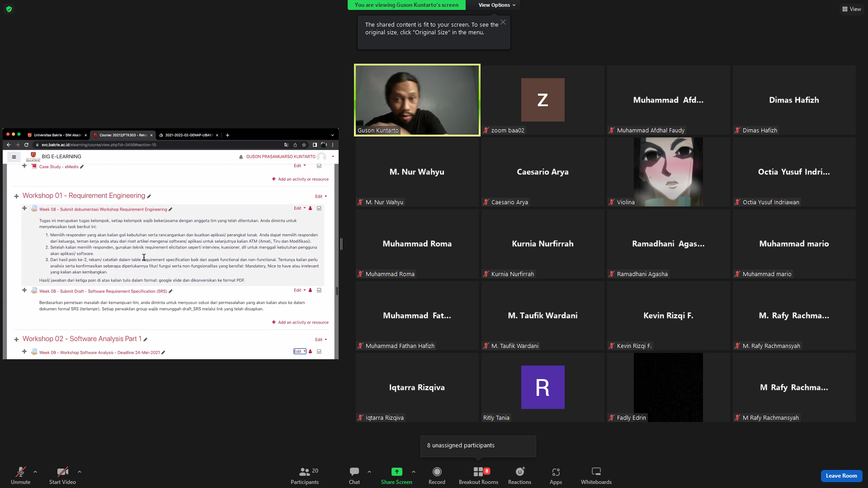Open Case Study - eMedis resource

[x=59, y=167]
